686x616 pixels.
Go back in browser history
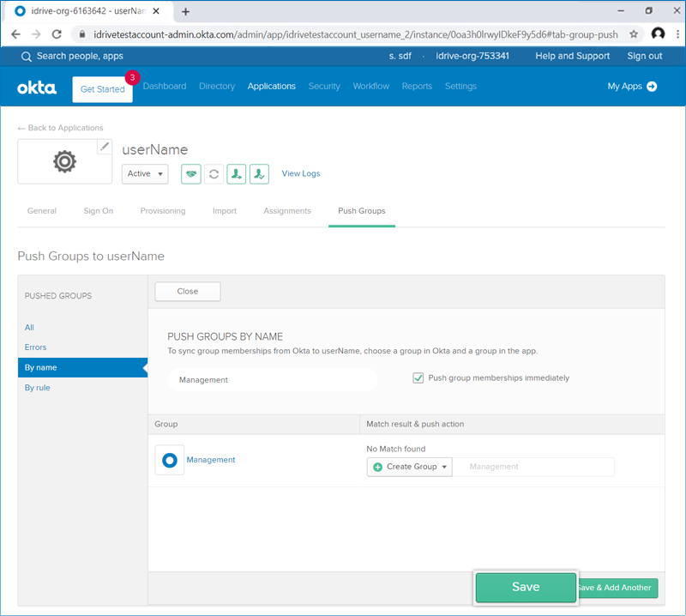(x=15, y=34)
